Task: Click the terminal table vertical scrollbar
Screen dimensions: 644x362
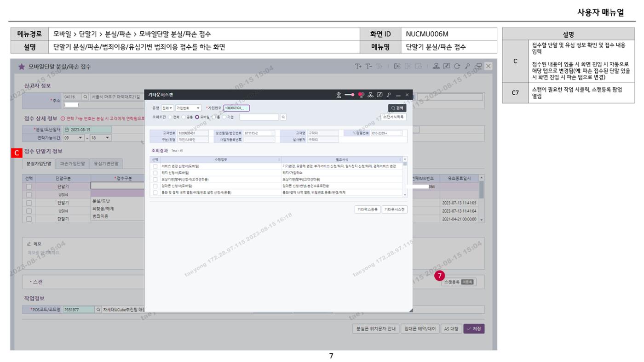Action: 482,198
